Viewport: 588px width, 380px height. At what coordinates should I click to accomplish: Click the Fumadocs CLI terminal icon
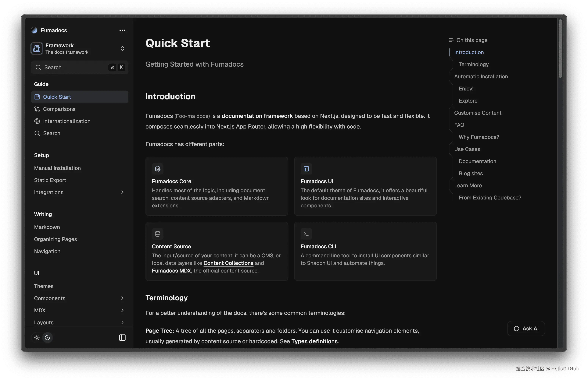tap(306, 234)
